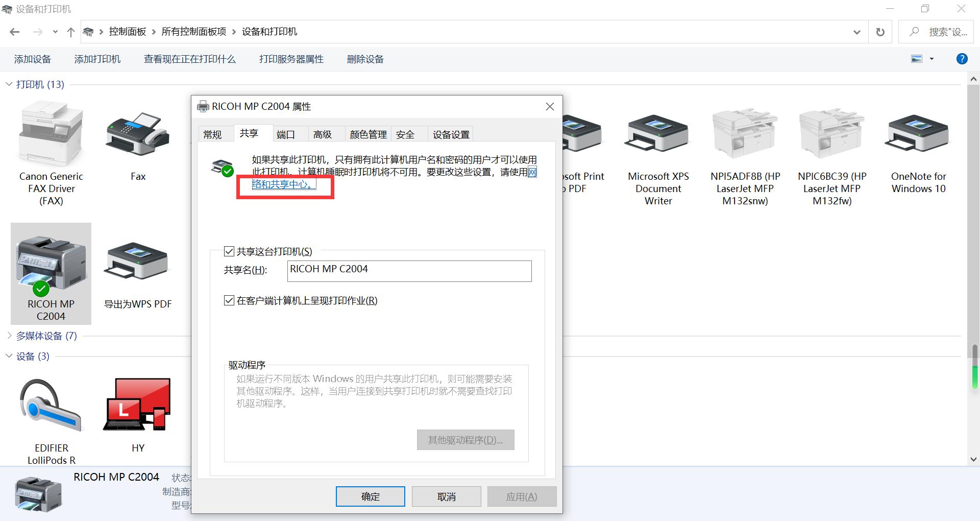Open the address bar dropdown arrow

point(856,31)
